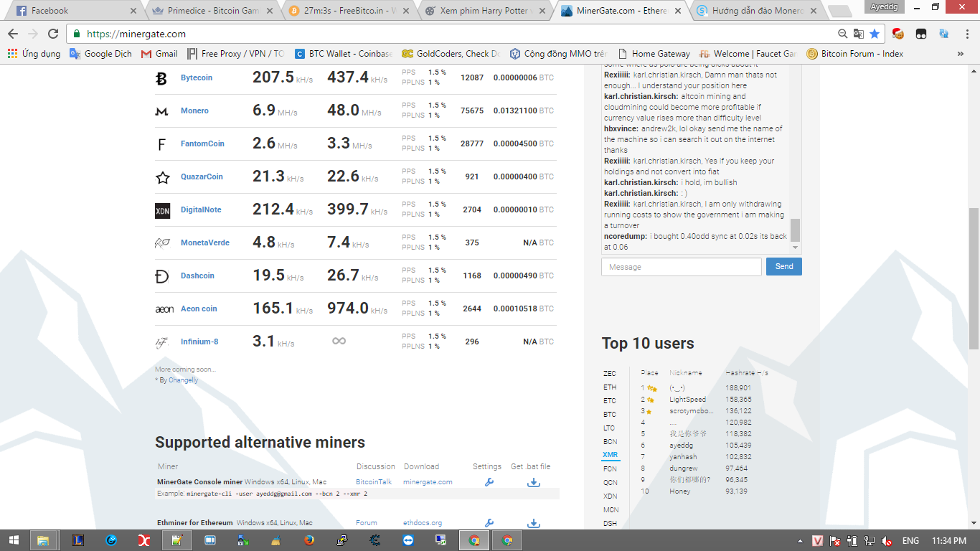Click the QuazarCoin star logo icon

[163, 177]
